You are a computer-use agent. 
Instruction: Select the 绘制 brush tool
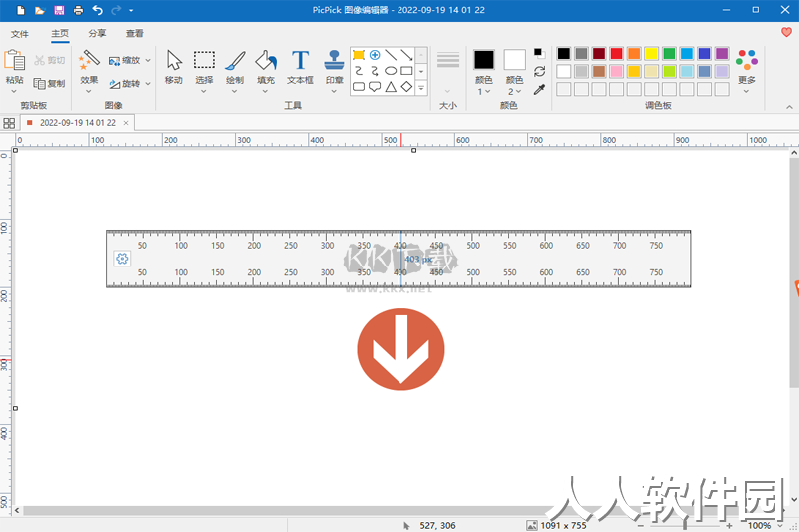click(235, 67)
